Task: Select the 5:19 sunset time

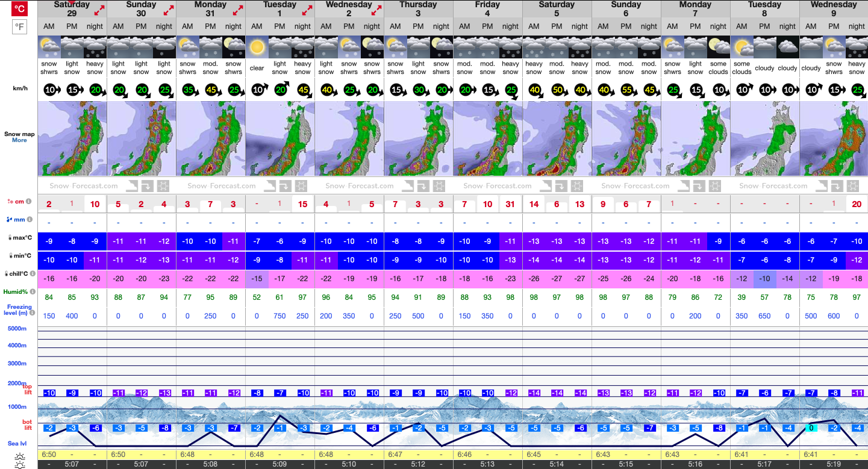Action: (834, 464)
